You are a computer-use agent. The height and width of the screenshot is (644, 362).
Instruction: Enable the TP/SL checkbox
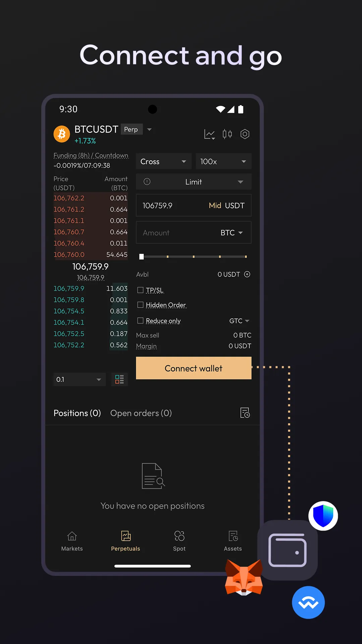click(140, 290)
